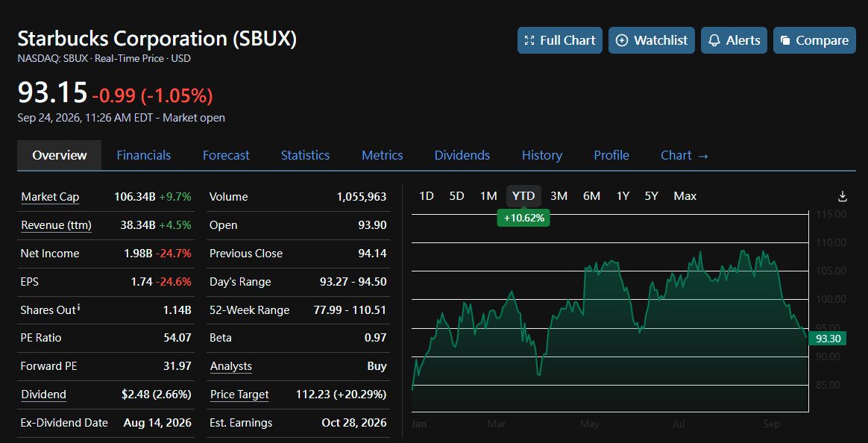Image resolution: width=868 pixels, height=443 pixels.
Task: Select the 5D chart range
Action: point(456,196)
